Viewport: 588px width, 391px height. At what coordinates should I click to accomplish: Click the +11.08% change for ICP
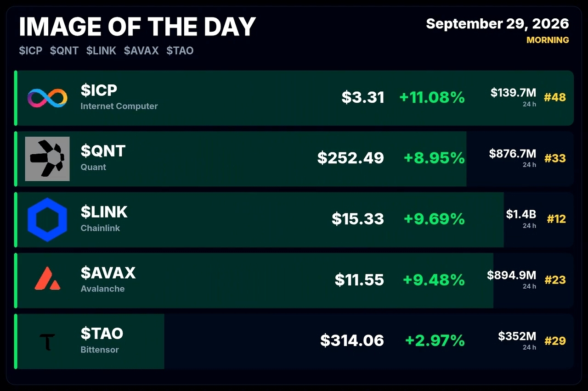coord(432,97)
